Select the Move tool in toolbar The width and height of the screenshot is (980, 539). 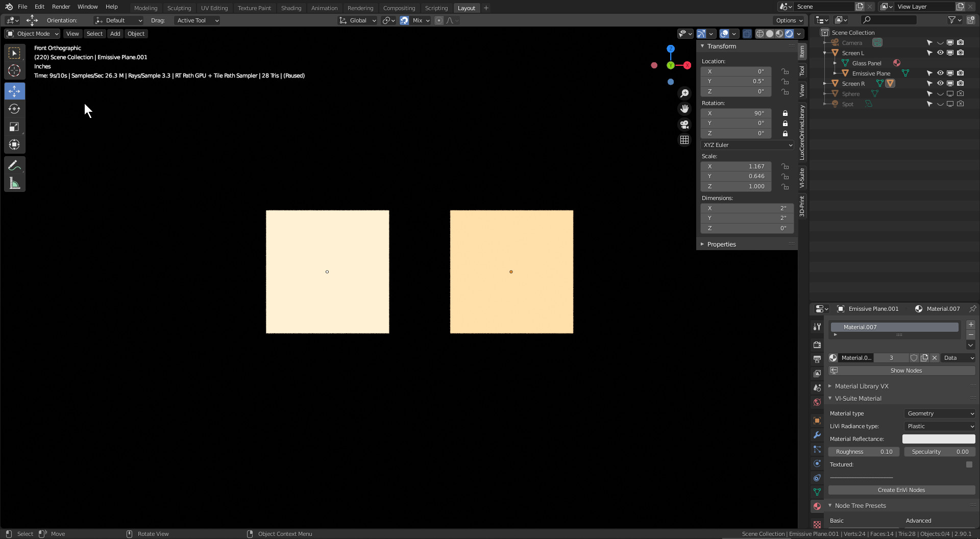point(14,91)
